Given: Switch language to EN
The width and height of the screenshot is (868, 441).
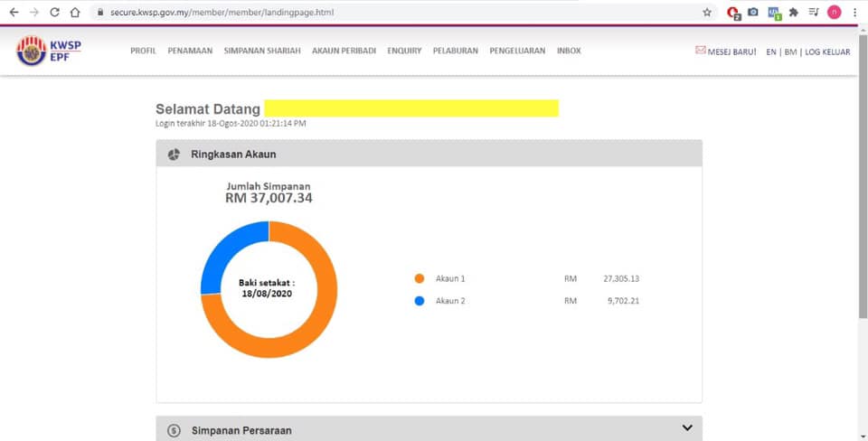Looking at the screenshot, I should click(771, 52).
